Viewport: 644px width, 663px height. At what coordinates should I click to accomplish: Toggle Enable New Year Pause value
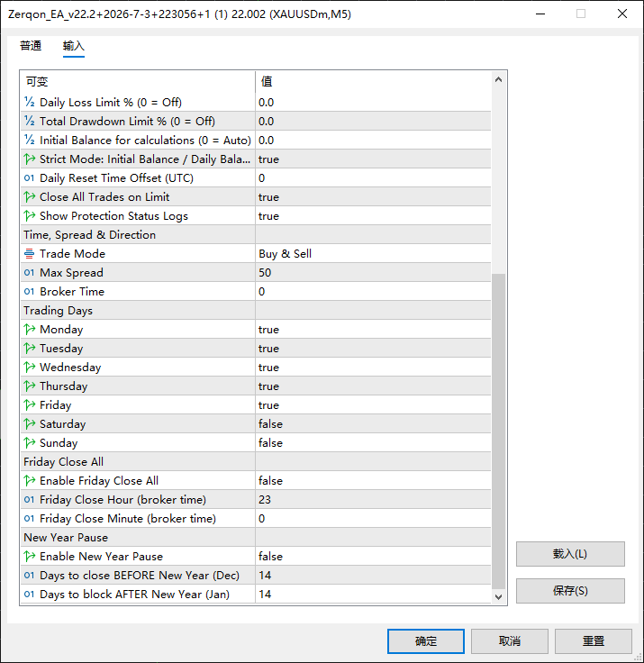coord(373,557)
